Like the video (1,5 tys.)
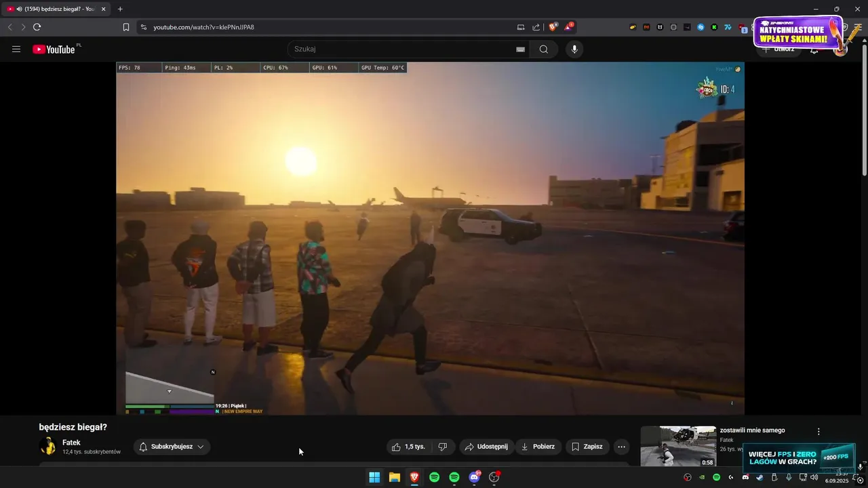Viewport: 868px width, 488px height. (409, 447)
